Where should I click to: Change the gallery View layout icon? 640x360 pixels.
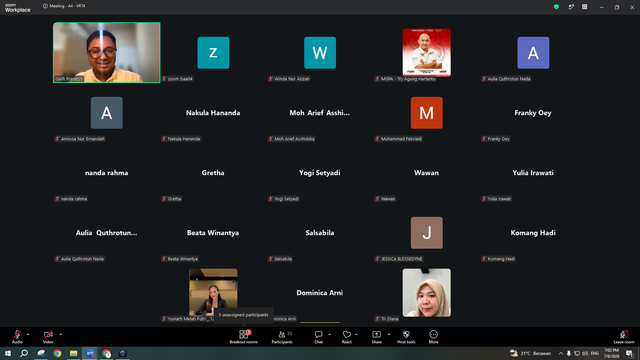coord(584,7)
